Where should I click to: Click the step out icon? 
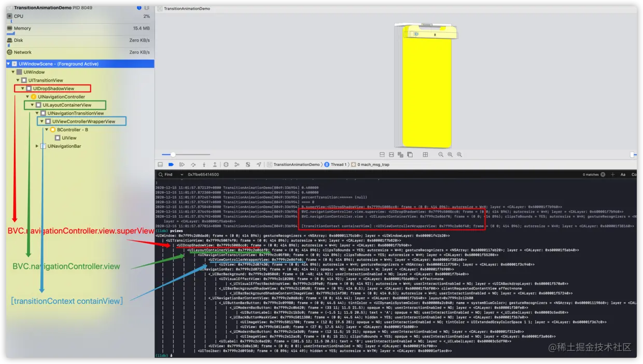215,164
